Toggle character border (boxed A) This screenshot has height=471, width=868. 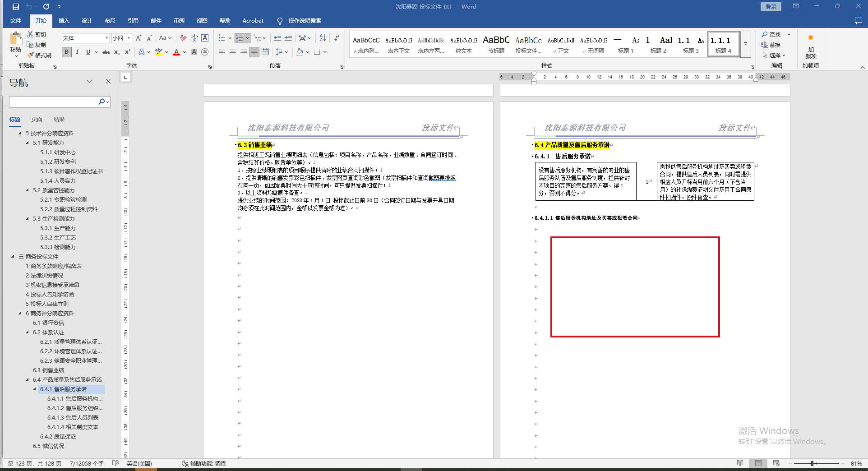click(x=205, y=38)
